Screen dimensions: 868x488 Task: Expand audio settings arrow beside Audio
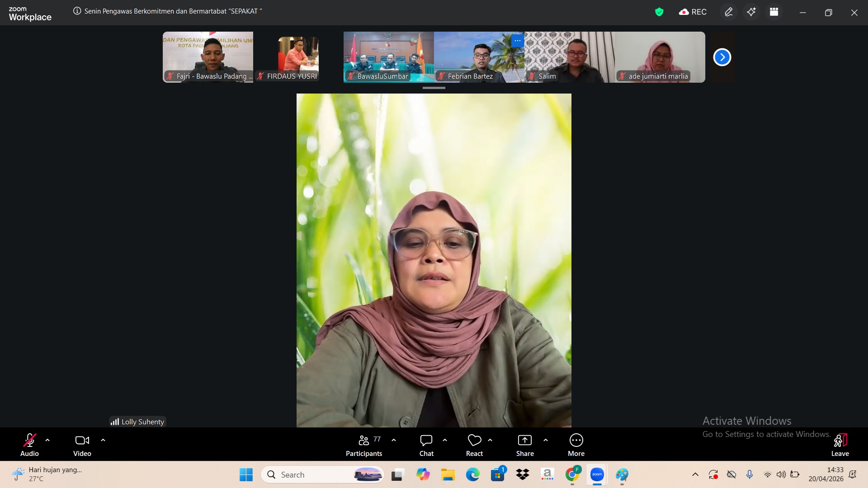pyautogui.click(x=47, y=440)
